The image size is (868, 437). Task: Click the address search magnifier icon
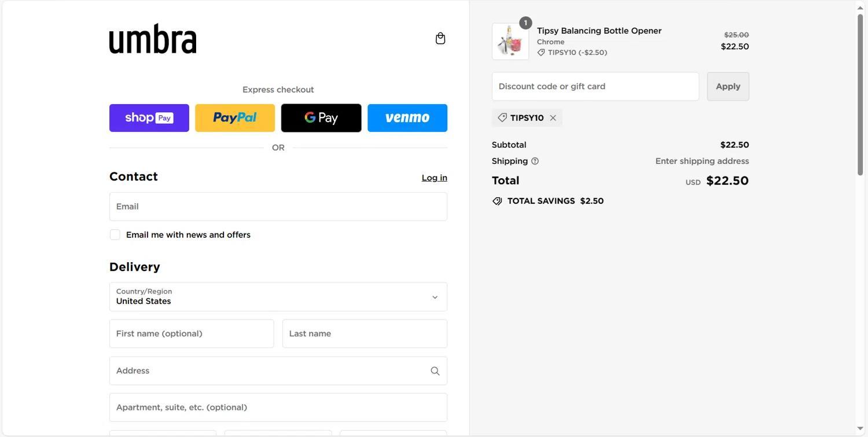pos(435,371)
